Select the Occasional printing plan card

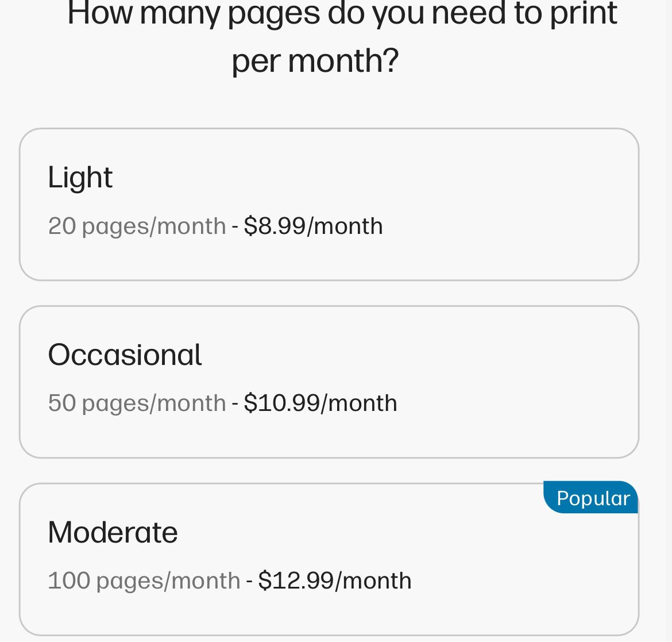(x=329, y=382)
